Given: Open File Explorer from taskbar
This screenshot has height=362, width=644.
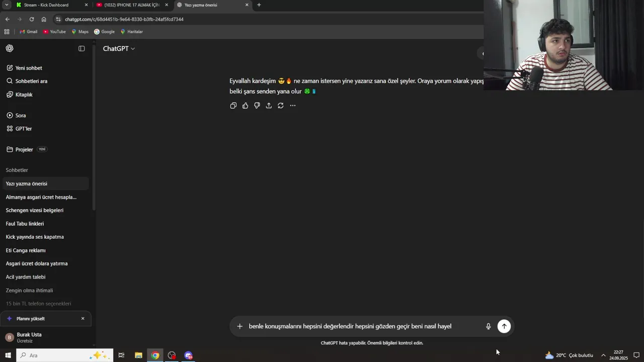Looking at the screenshot, I should [138, 355].
